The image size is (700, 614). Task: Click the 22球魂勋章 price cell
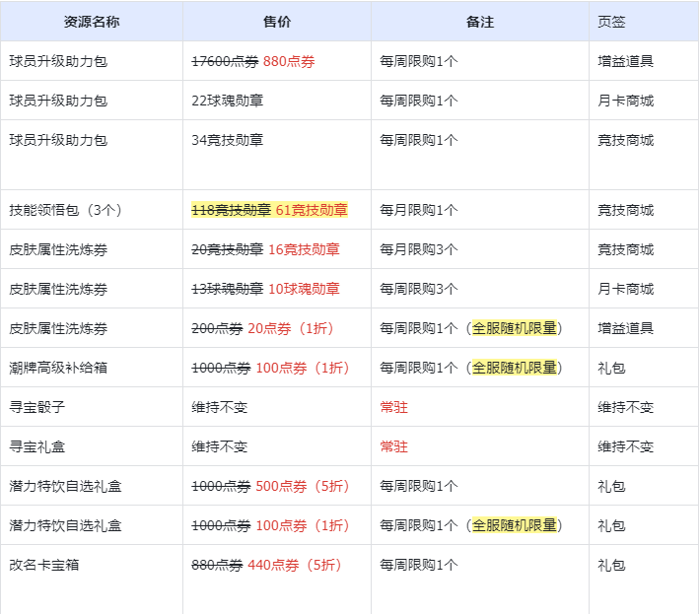(x=228, y=101)
